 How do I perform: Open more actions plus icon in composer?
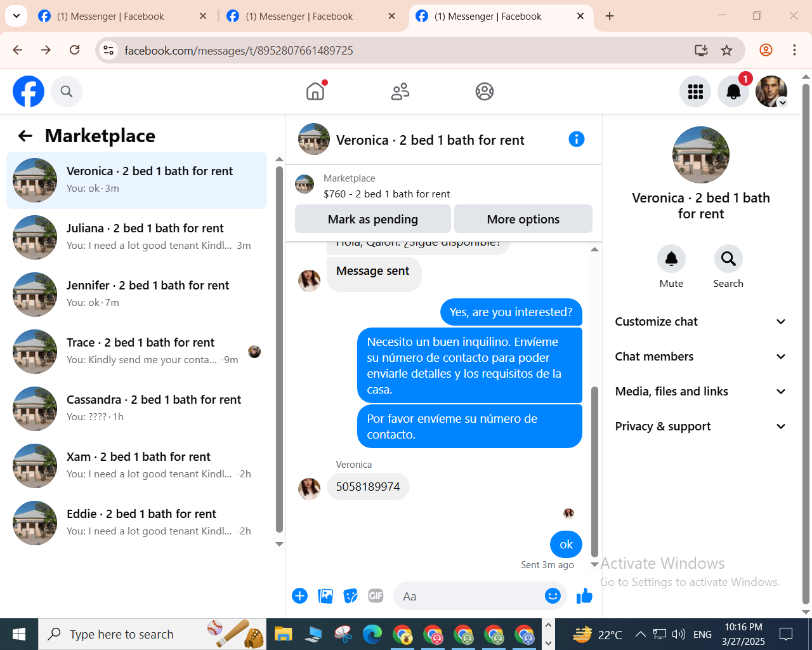[300, 596]
